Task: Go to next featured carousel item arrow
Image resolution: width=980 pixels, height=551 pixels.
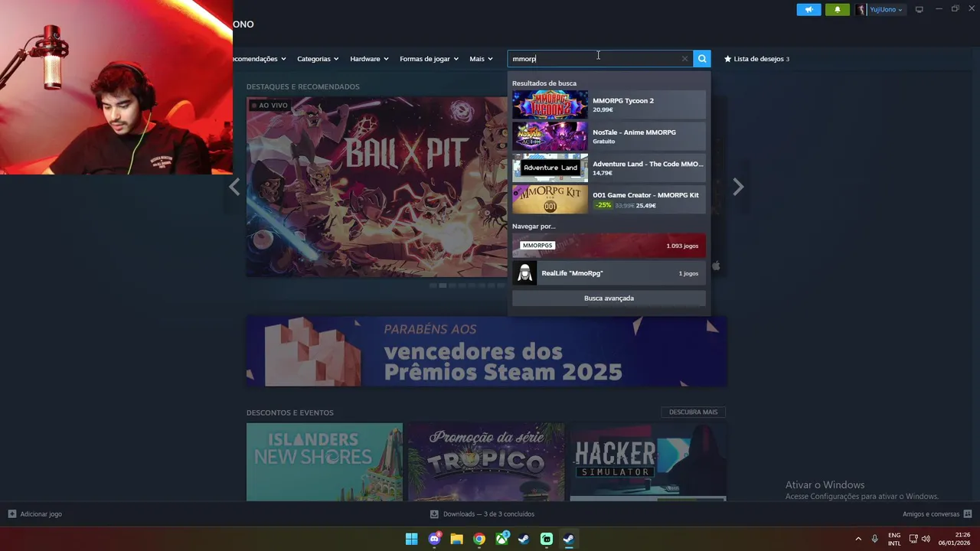Action: 738,187
